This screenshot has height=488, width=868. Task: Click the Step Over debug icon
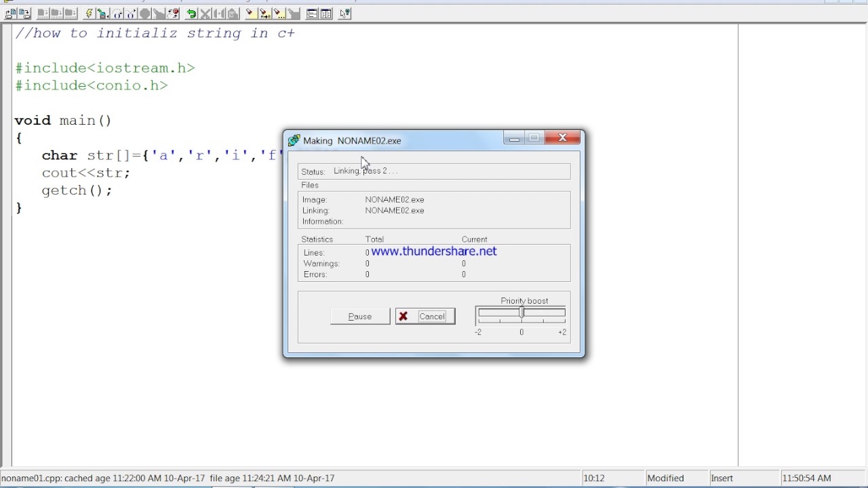[x=117, y=14]
